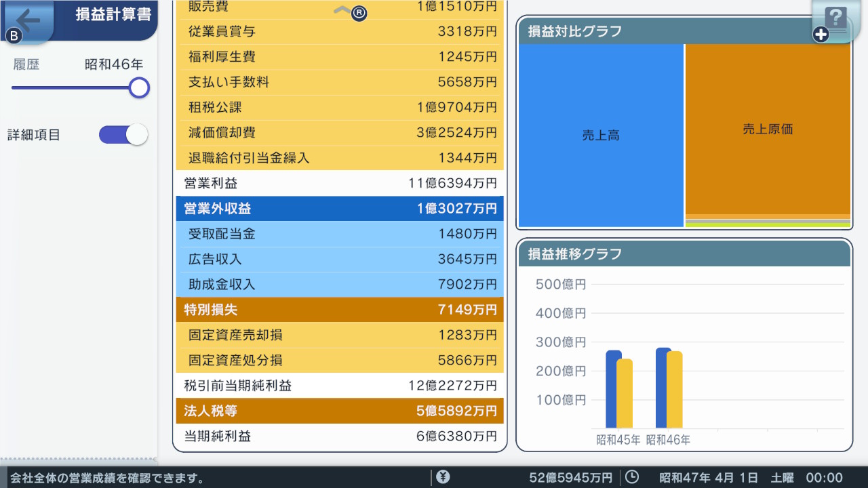Click the 500億円 axis label in trend graph

[x=561, y=284]
